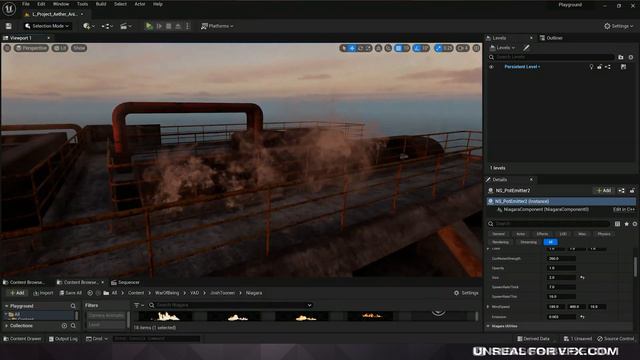Click the Levels panel settings gear icon

click(x=631, y=57)
